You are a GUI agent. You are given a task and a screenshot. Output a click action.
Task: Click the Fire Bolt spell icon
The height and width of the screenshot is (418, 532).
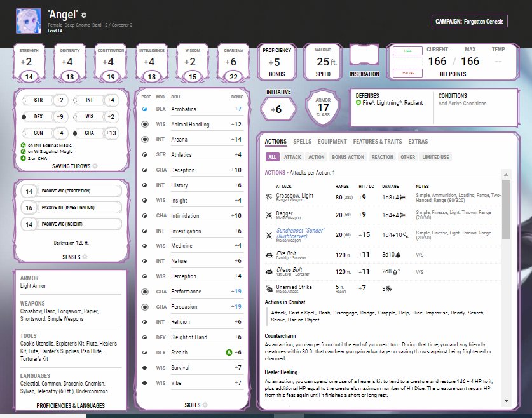tap(269, 255)
